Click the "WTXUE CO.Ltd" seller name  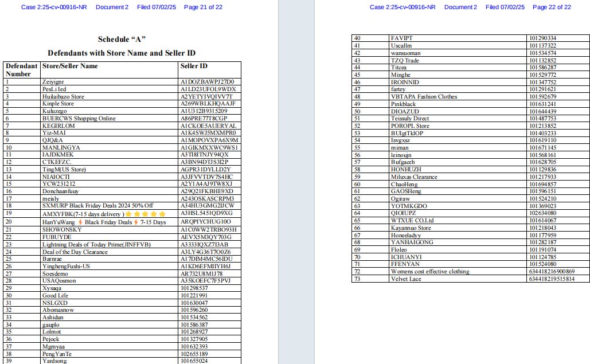point(412,221)
